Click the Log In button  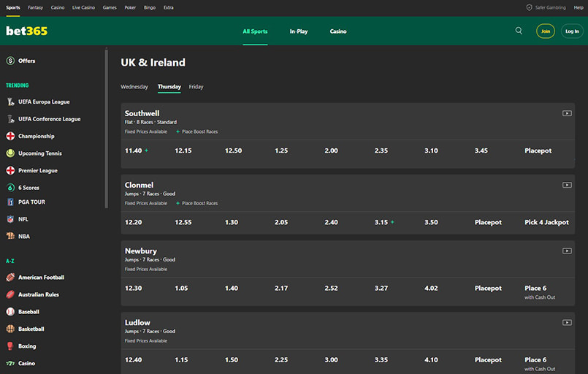tap(572, 31)
